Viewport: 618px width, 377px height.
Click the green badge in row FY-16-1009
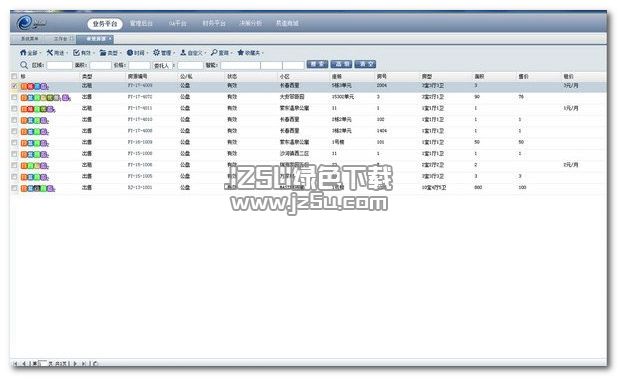coord(37,143)
